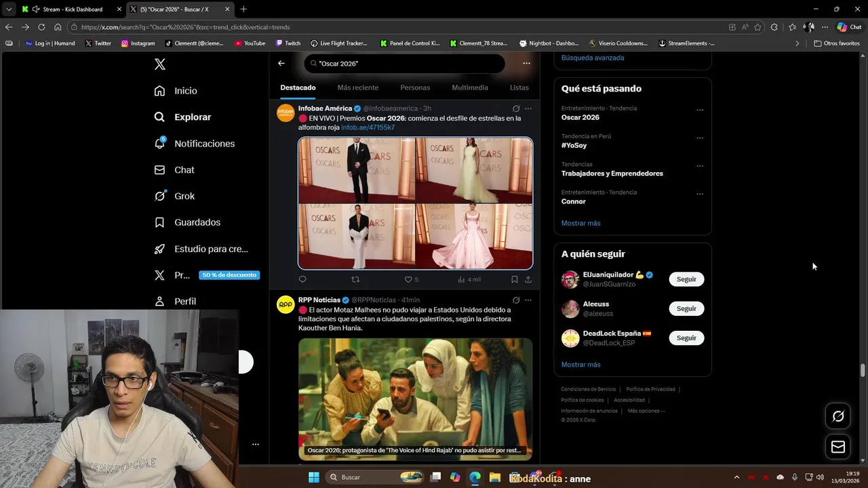Open Infobae América profile avatar
Viewport: 868px width, 488px height.
pos(285,113)
